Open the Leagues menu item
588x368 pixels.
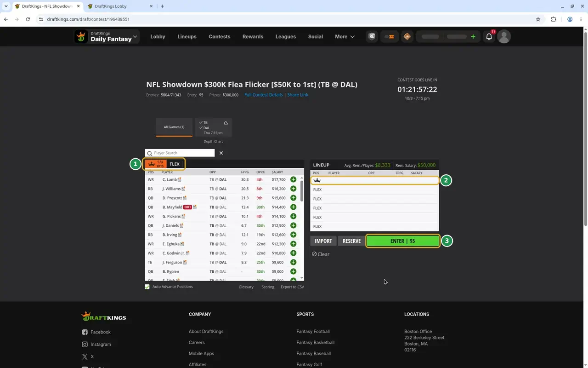(x=286, y=37)
